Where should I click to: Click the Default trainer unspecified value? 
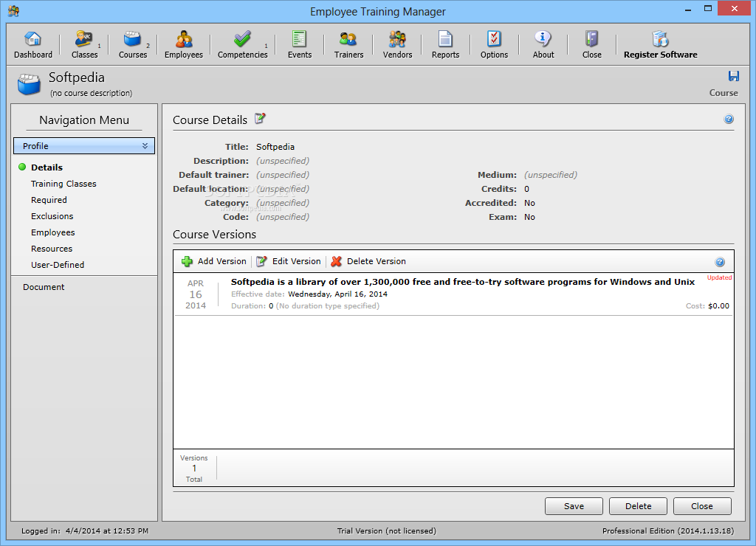point(283,175)
